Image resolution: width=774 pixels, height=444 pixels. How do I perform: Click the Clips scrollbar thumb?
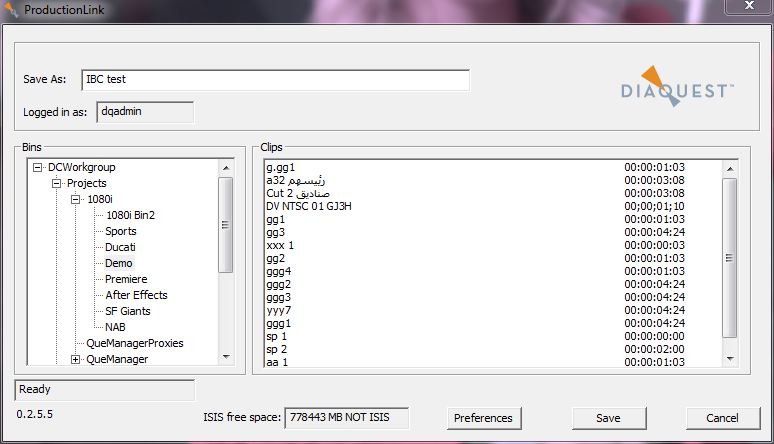pyautogui.click(x=730, y=258)
